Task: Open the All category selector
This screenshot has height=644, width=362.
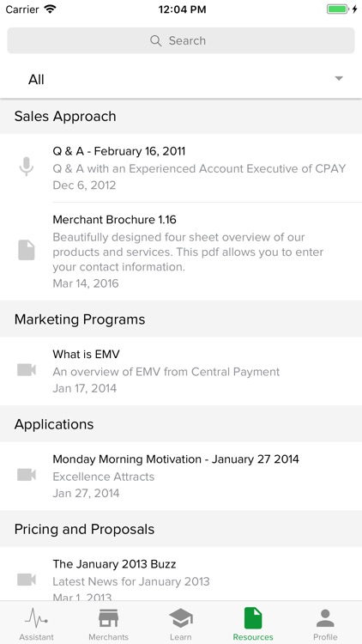Action: pyautogui.click(x=181, y=79)
